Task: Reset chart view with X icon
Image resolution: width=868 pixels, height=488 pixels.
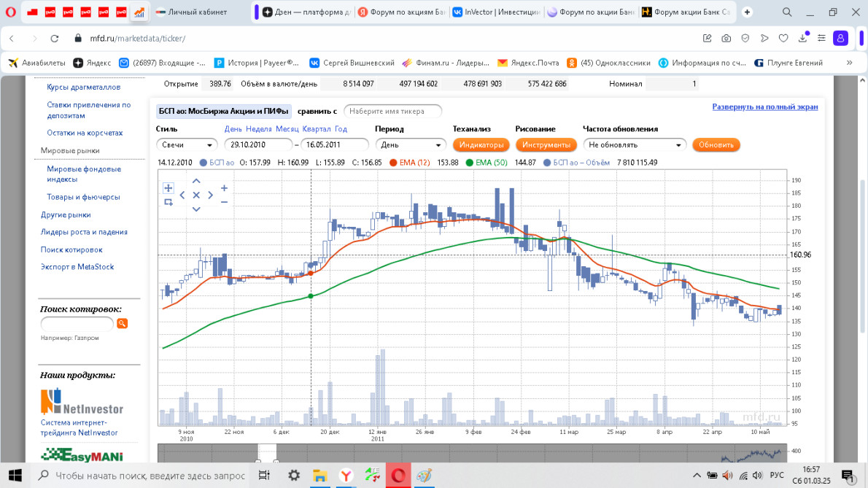Action: 196,195
